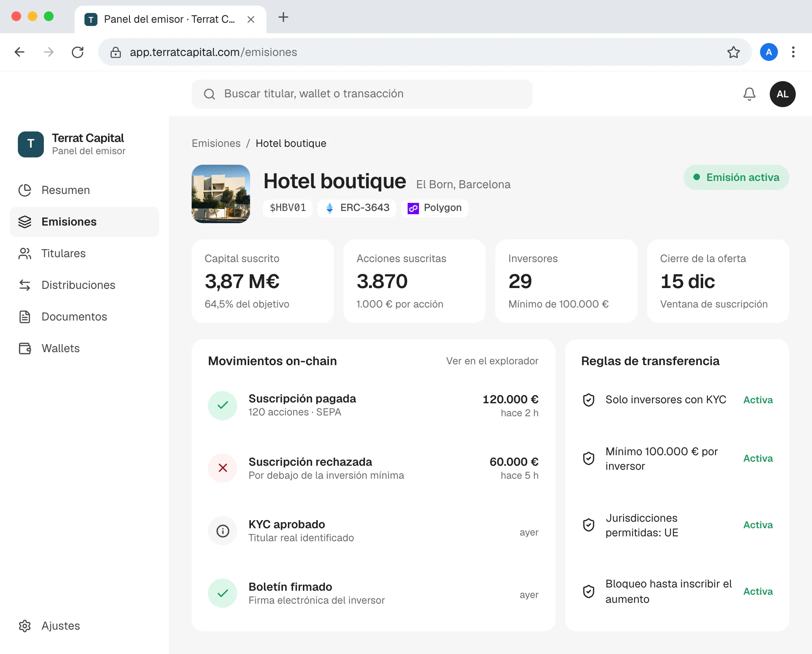The width and height of the screenshot is (812, 654).
Task: Click Activa status for Jurisdicciones permitidas
Action: click(x=758, y=525)
